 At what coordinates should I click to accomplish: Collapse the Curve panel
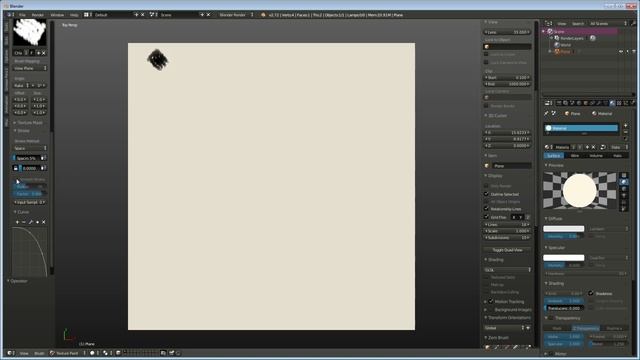(22, 212)
